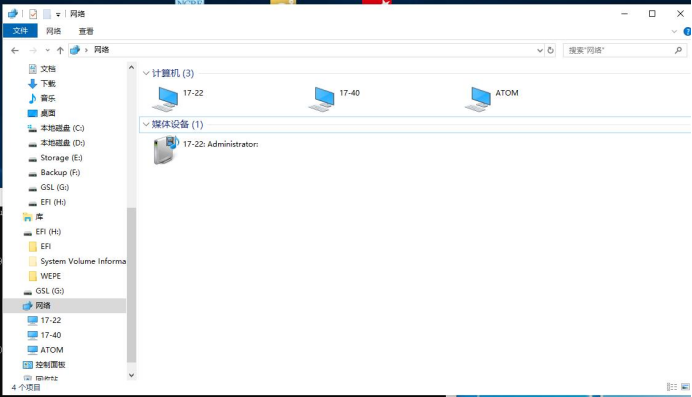Minimize the 网络 window
This screenshot has width=692, height=397.
tap(624, 14)
